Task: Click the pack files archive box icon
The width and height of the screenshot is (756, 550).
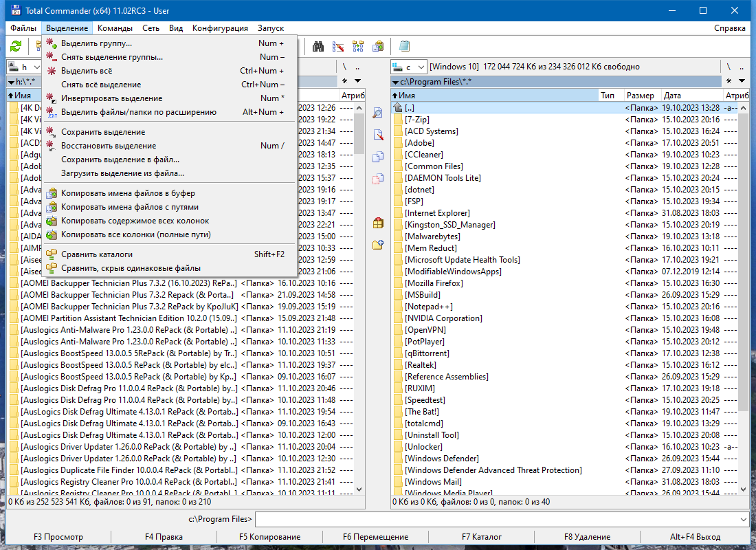Action: point(378,223)
